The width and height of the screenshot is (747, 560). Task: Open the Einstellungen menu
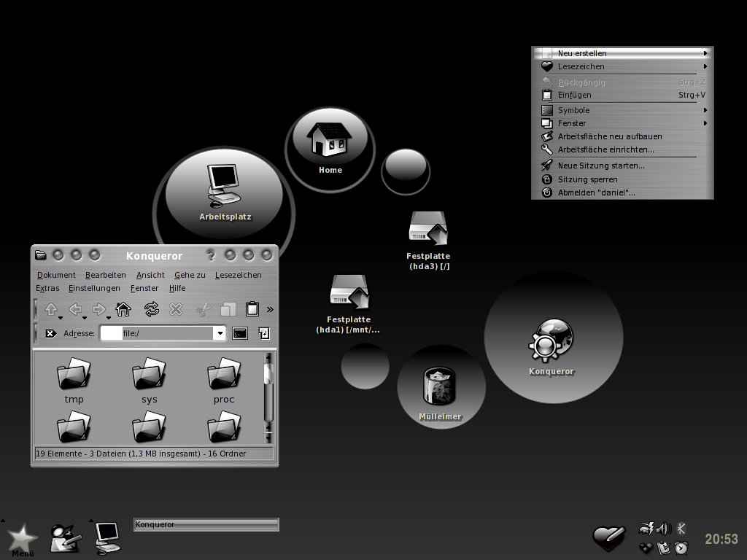pos(94,288)
